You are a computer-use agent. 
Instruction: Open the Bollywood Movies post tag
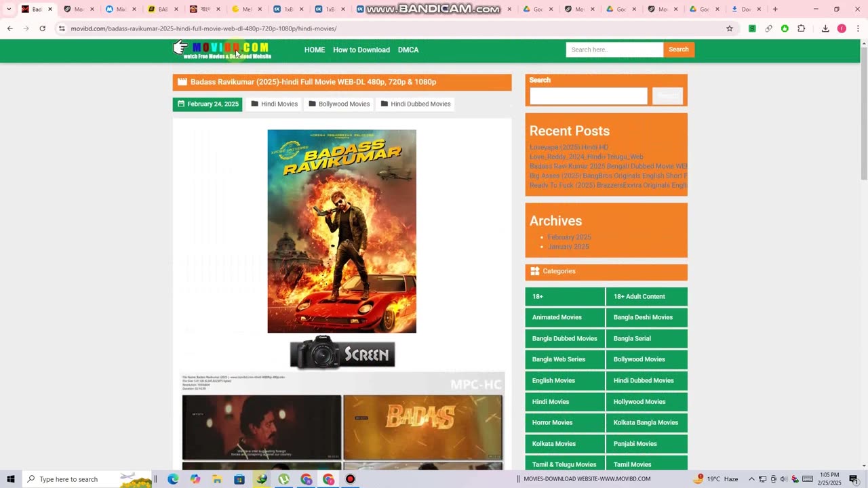coord(339,104)
